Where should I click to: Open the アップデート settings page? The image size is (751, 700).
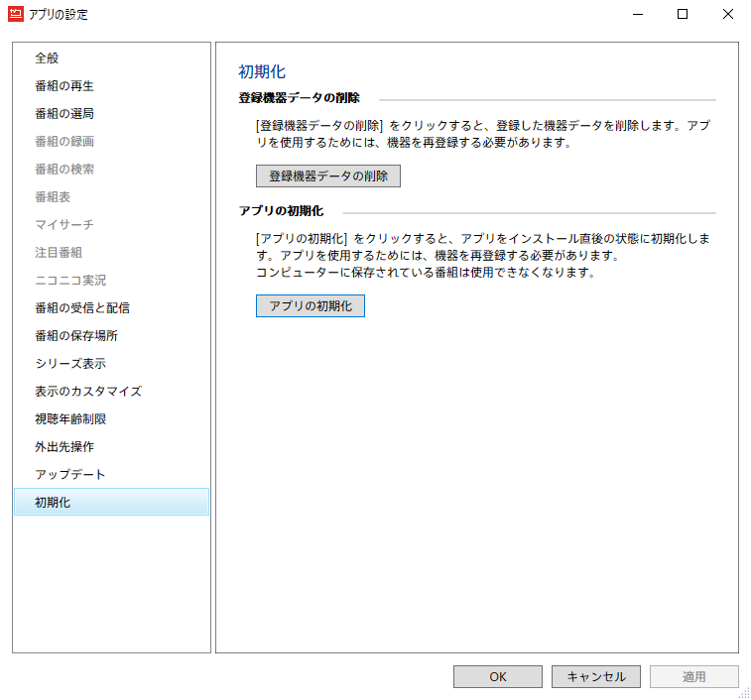click(x=70, y=475)
